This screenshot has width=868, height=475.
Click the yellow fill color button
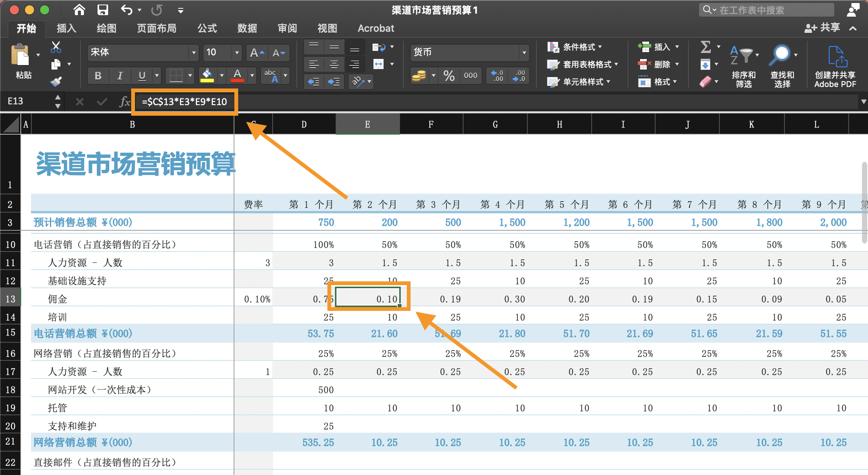207,75
